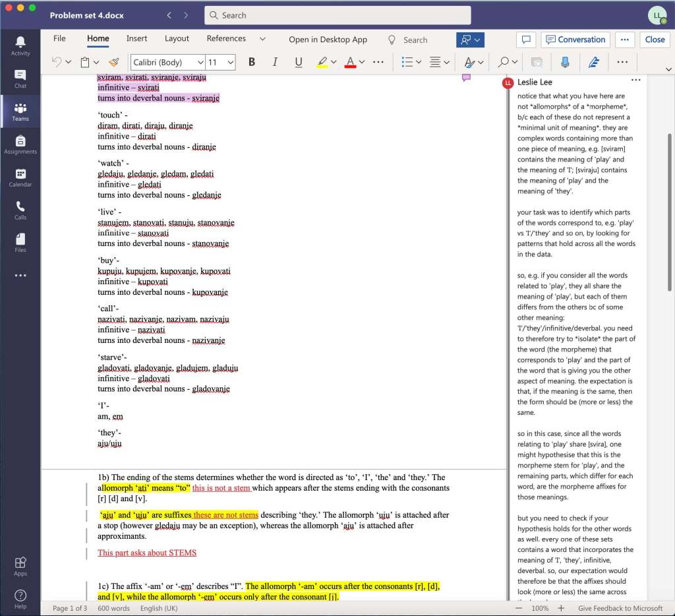Open the font family dropdown
The image size is (675, 616).
click(x=201, y=61)
